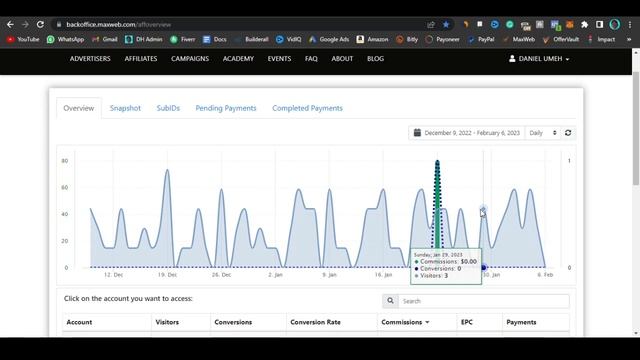Open the Docs bookmark

point(215,39)
